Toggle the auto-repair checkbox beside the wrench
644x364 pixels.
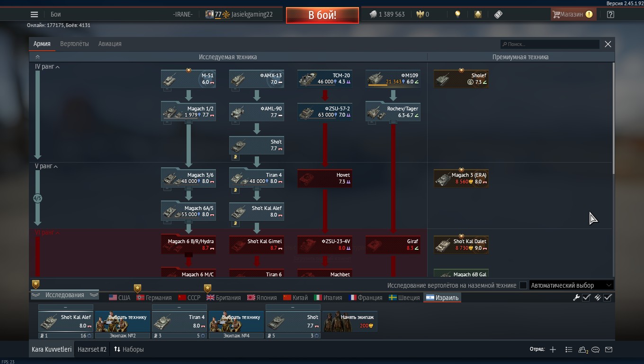pyautogui.click(x=586, y=298)
